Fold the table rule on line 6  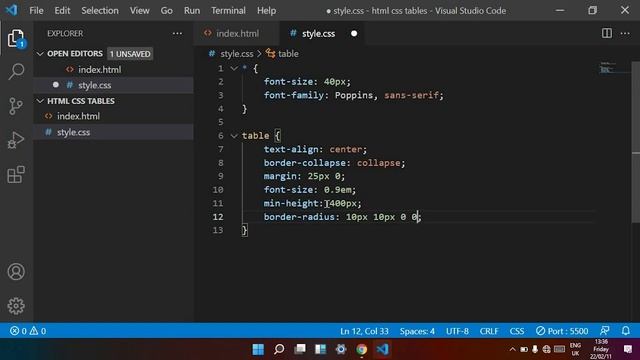[234, 136]
